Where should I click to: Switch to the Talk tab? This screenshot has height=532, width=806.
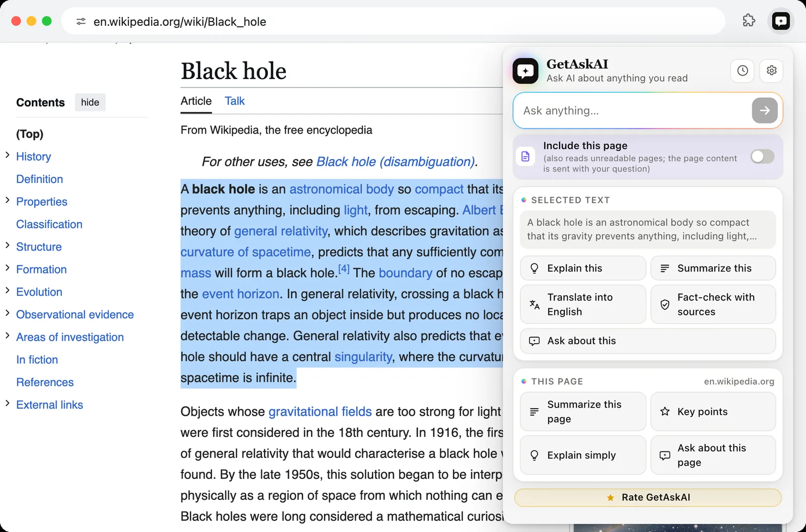234,101
